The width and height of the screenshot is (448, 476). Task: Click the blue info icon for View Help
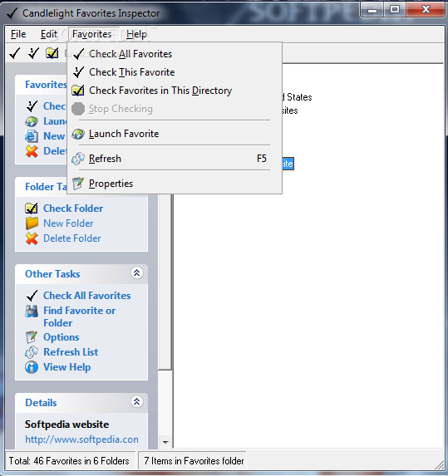click(32, 367)
